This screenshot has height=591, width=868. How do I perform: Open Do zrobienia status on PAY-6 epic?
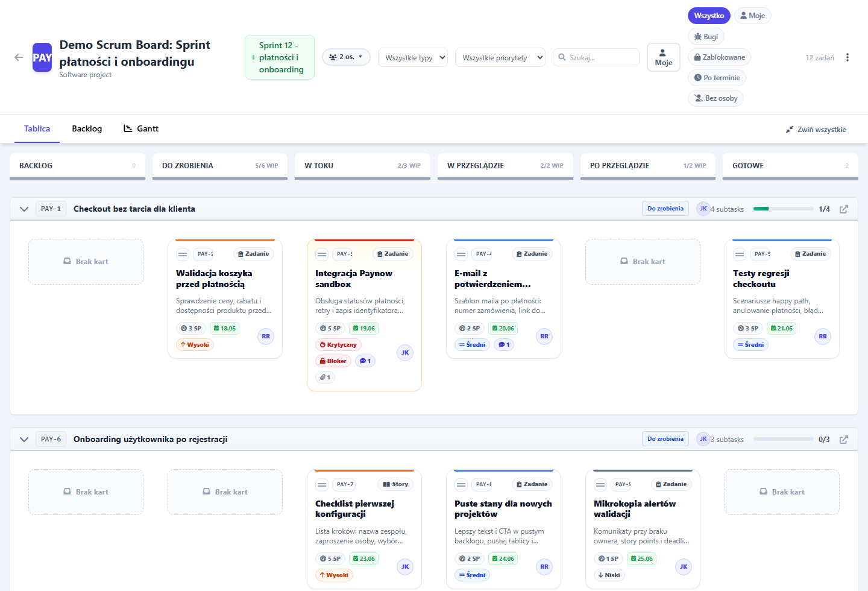[x=665, y=439]
